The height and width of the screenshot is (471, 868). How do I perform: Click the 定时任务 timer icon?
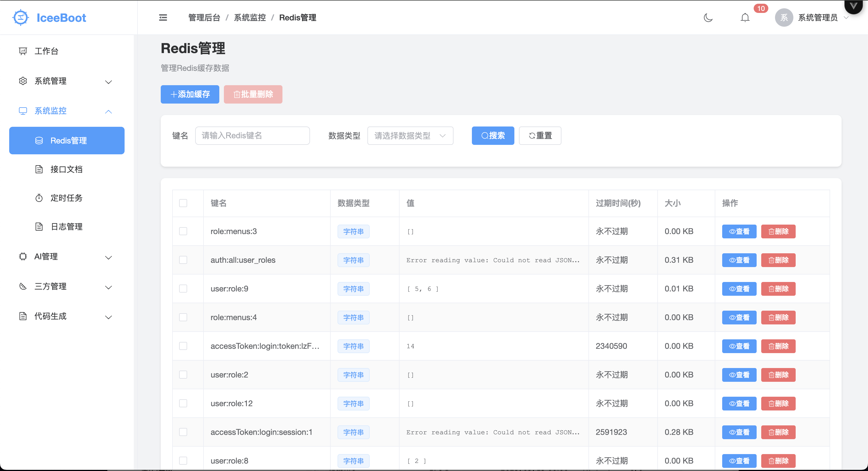pos(39,198)
